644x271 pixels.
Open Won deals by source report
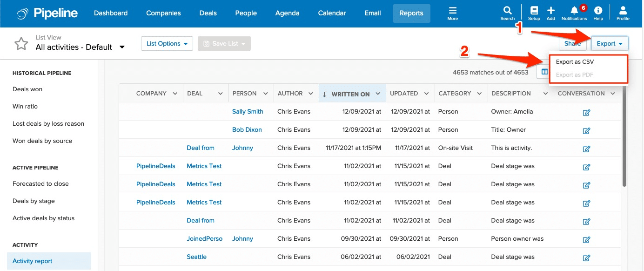(42, 141)
